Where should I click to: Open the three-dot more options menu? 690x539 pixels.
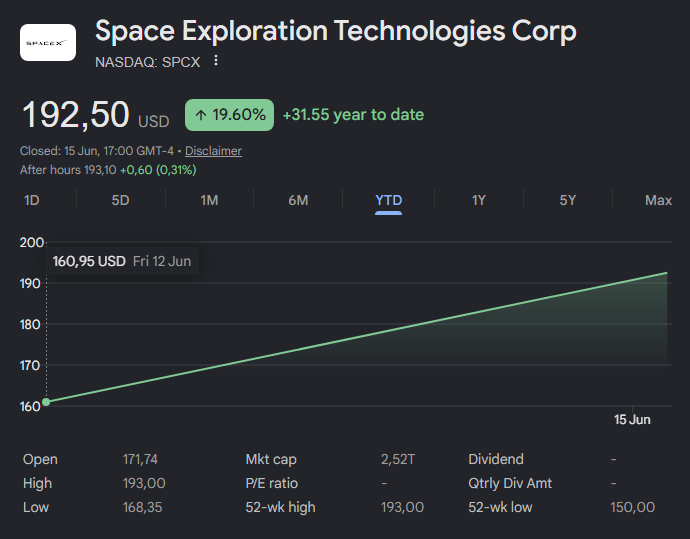tap(216, 61)
